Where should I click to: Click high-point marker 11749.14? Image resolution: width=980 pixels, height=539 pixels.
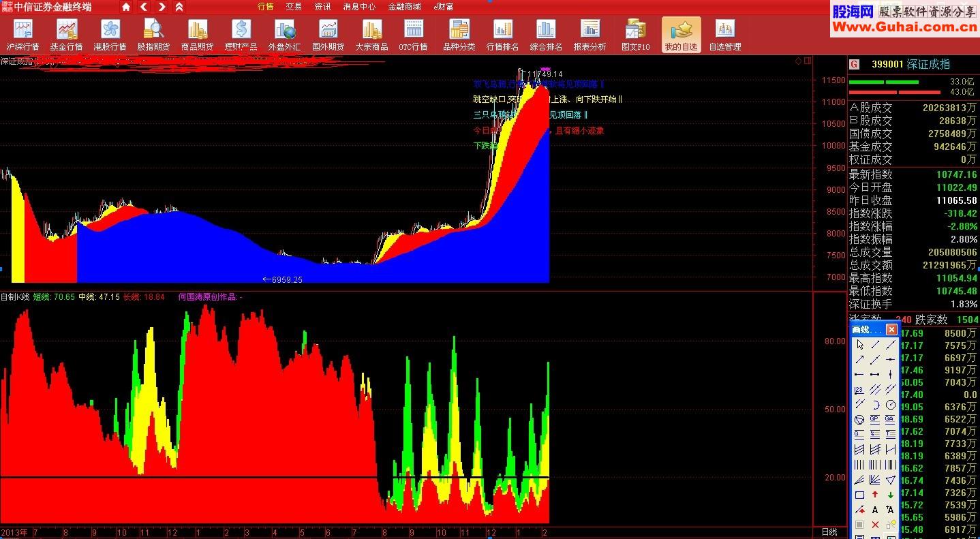point(545,74)
